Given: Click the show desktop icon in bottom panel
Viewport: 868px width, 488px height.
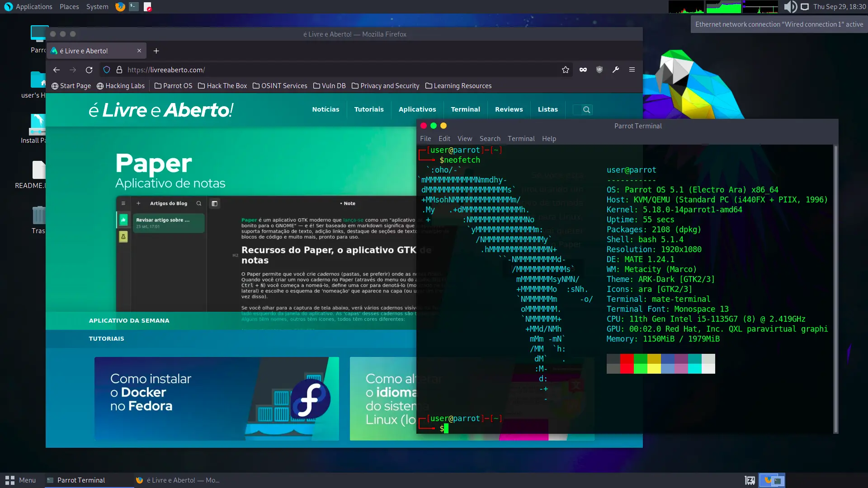Looking at the screenshot, I should tap(750, 480).
